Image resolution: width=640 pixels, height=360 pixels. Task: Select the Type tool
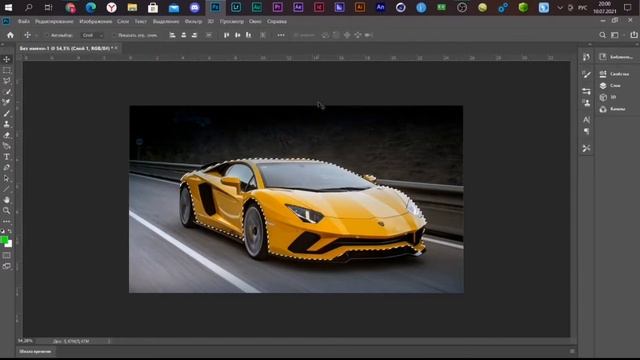[x=7, y=157]
